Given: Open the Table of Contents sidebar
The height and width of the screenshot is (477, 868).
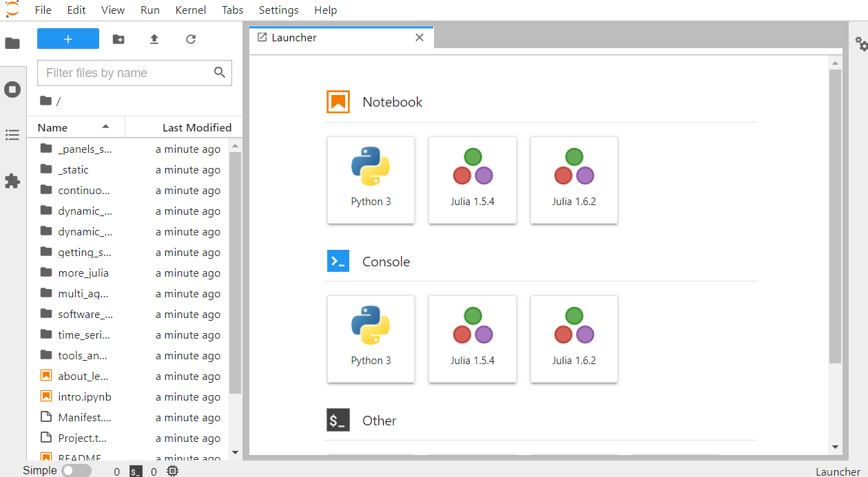Looking at the screenshot, I should 12,135.
